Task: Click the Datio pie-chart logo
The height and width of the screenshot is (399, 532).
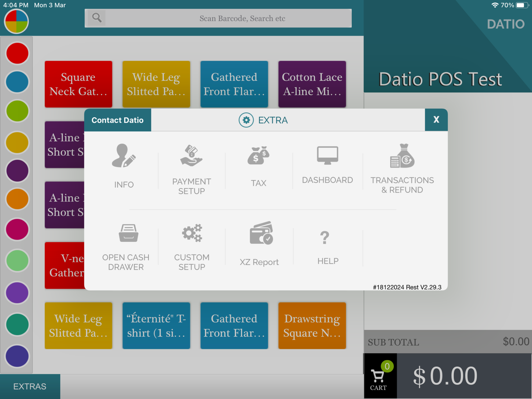Action: click(16, 21)
